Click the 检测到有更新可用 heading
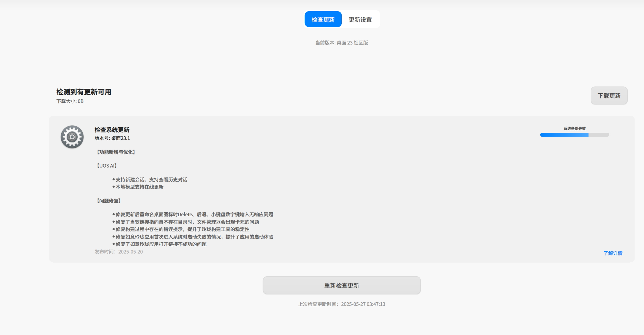 click(84, 92)
